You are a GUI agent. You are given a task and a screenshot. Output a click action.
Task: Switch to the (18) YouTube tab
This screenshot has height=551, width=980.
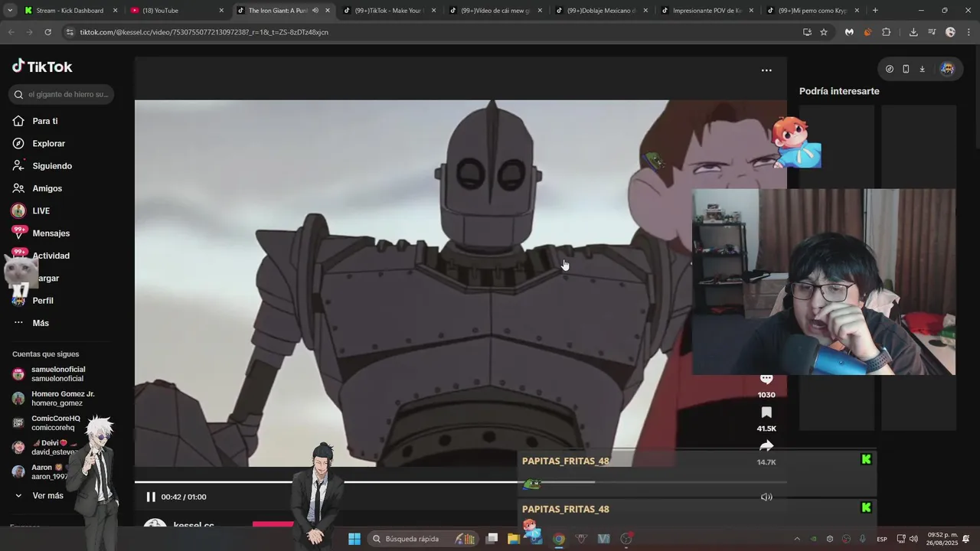pos(177,11)
